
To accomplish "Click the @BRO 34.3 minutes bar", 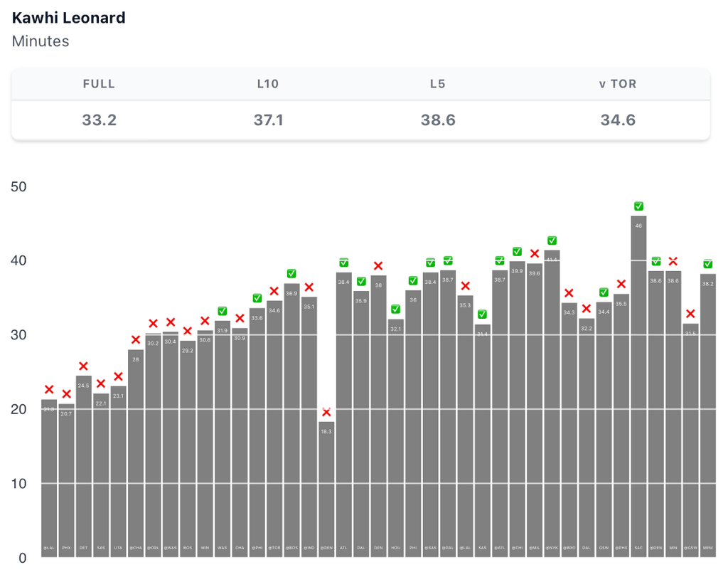I will coord(569,427).
